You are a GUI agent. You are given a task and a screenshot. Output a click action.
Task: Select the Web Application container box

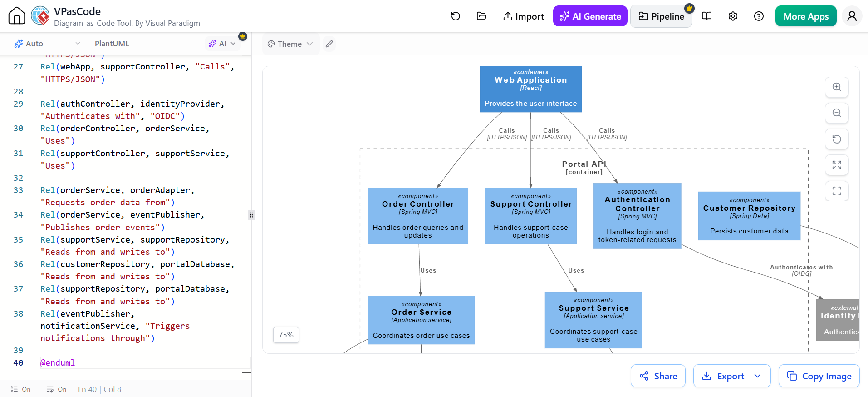pos(531,89)
